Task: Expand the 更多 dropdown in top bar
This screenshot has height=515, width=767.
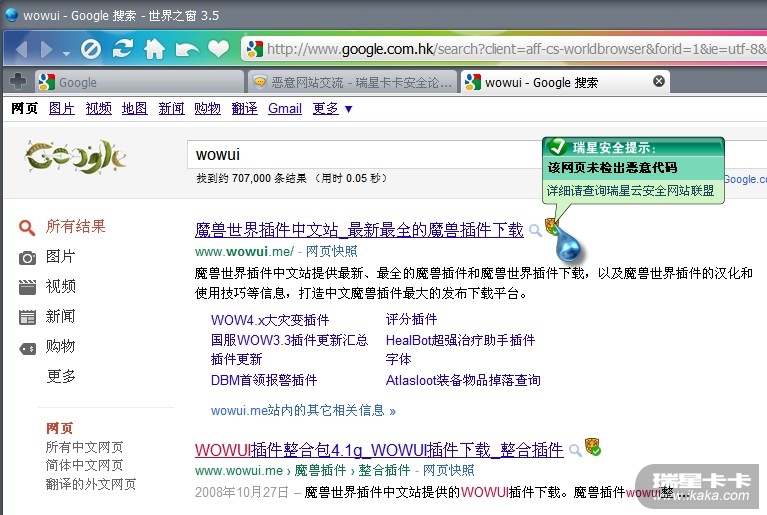Action: 332,108
